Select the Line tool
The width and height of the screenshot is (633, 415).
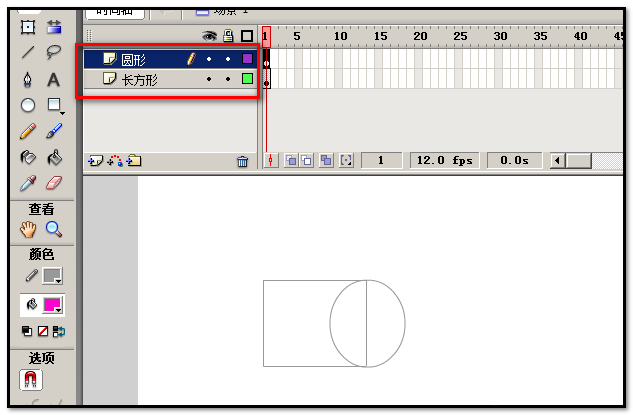click(x=28, y=52)
